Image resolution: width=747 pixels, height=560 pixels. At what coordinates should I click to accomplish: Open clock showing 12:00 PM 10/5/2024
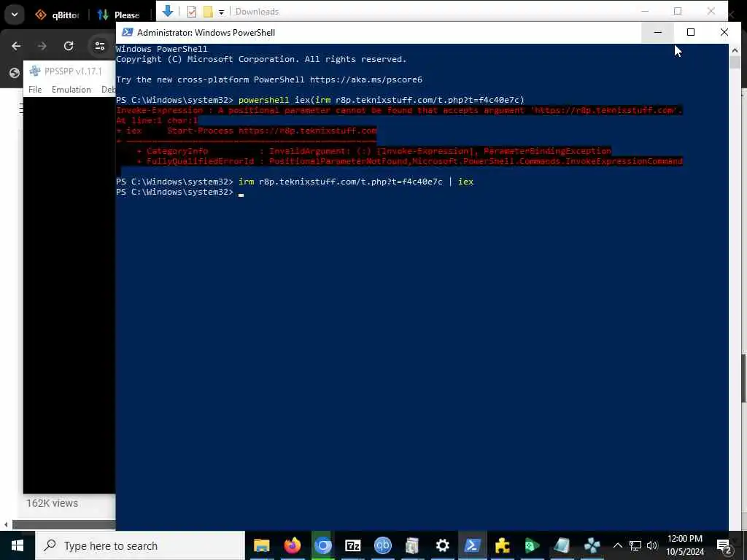tap(685, 545)
